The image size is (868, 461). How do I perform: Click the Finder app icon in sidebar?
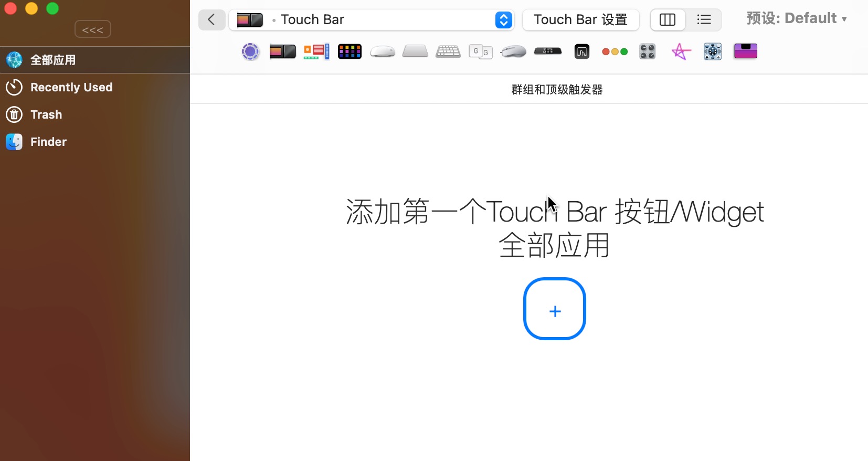pyautogui.click(x=14, y=142)
